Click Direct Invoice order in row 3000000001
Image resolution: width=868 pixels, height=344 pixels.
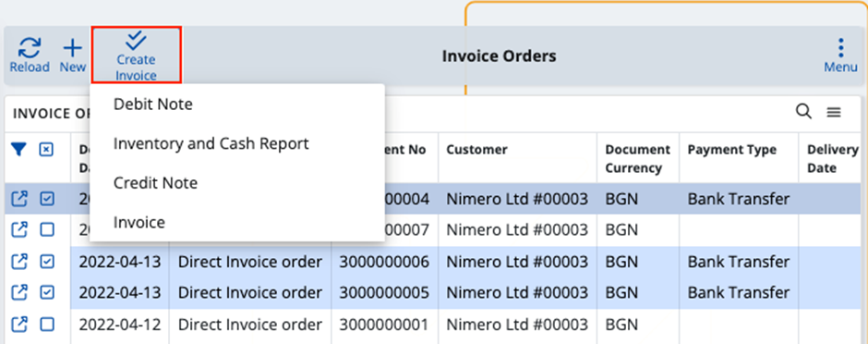click(249, 324)
